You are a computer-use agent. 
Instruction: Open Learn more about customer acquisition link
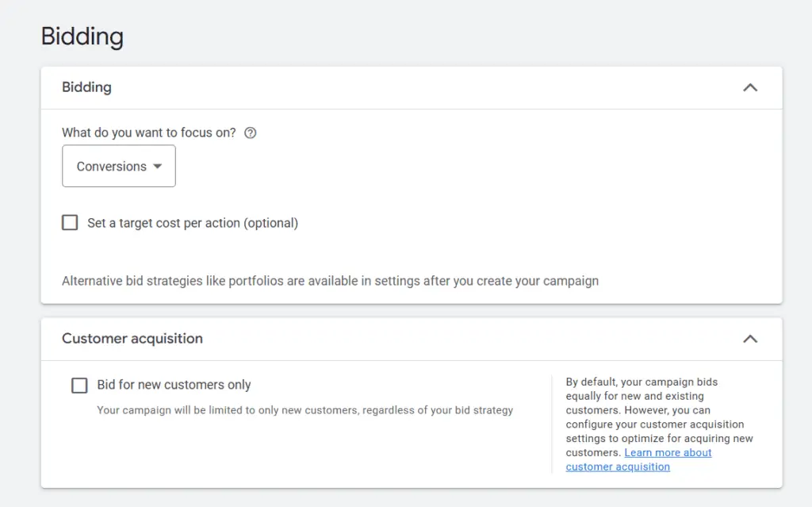pyautogui.click(x=638, y=459)
